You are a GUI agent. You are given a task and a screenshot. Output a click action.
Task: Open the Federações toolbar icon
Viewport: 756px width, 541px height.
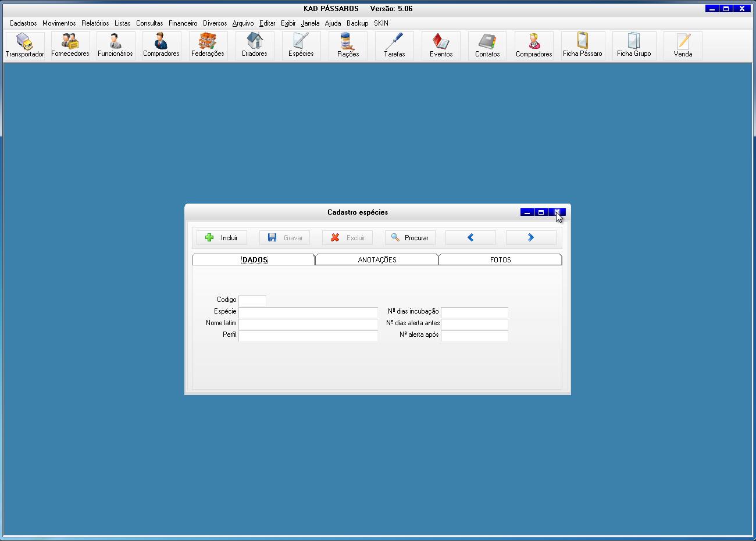pyautogui.click(x=208, y=45)
